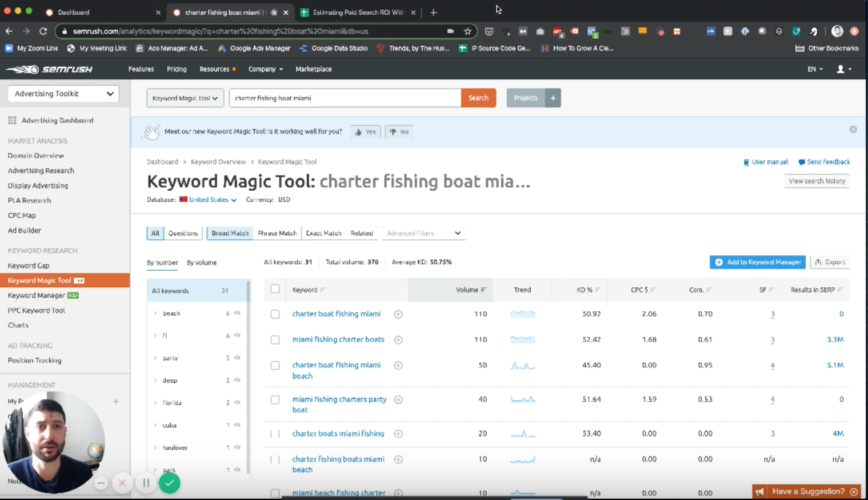Open a new browser tab

pos(433,12)
